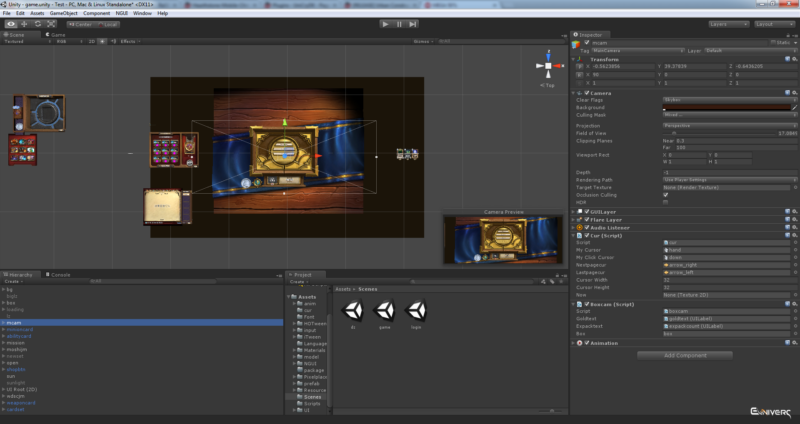Viewport: 800px width, 424px height.
Task: Toggle the Occlusion Culling checkbox
Action: click(665, 195)
